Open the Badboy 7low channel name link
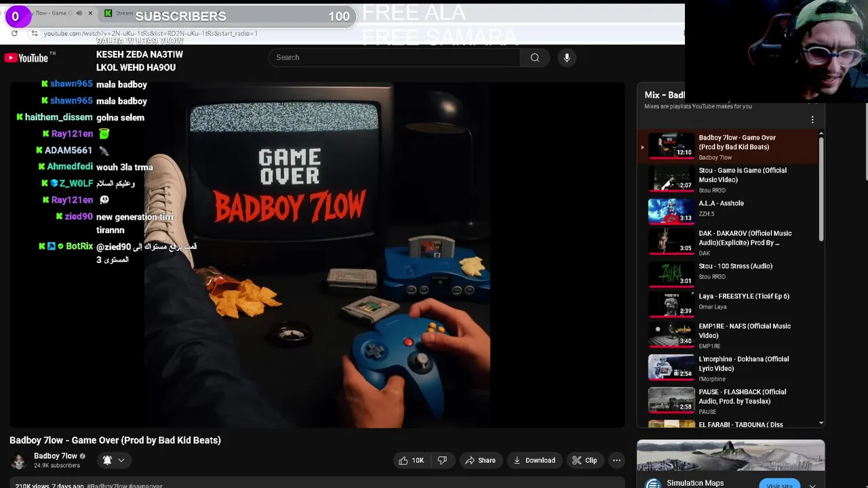The height and width of the screenshot is (488, 868). (56, 456)
